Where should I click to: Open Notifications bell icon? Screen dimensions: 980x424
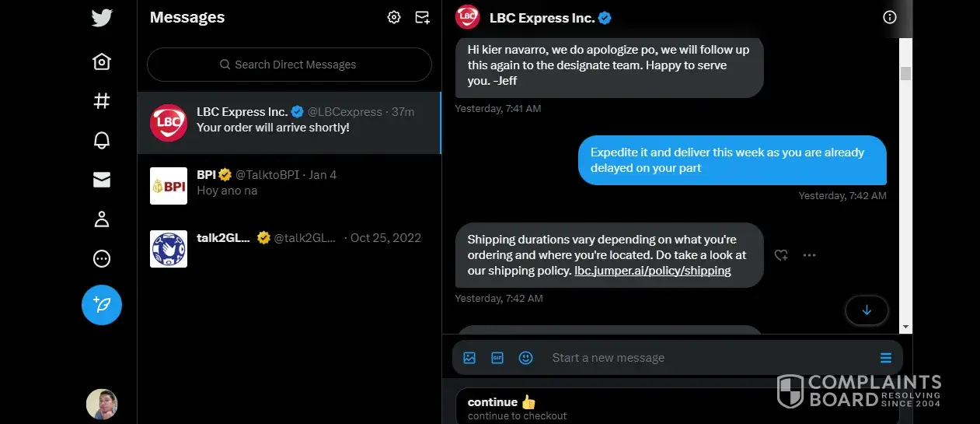click(x=102, y=140)
